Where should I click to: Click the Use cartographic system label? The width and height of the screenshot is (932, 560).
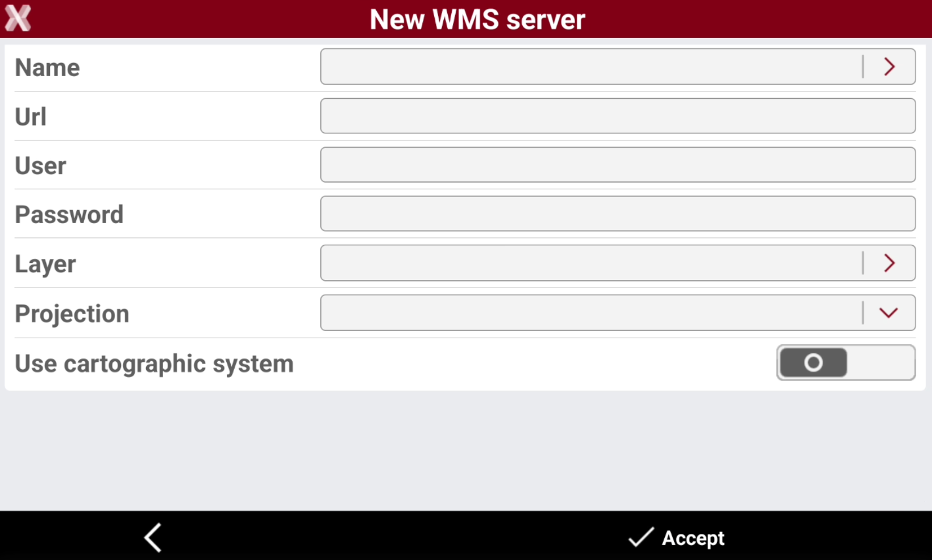click(x=154, y=363)
